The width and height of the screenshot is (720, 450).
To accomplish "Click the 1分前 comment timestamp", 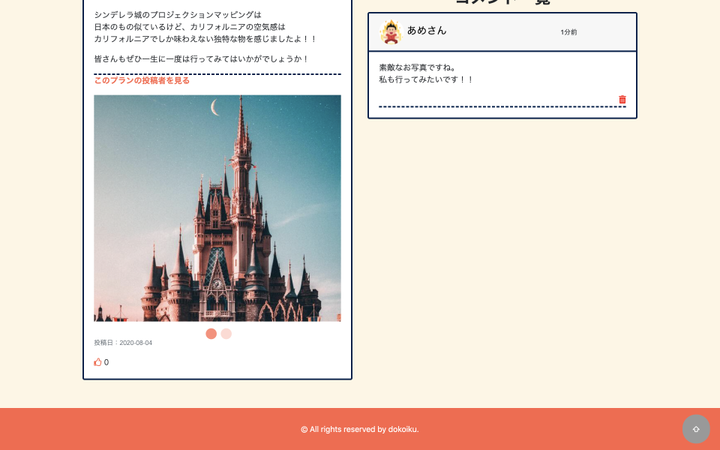I will pyautogui.click(x=568, y=32).
